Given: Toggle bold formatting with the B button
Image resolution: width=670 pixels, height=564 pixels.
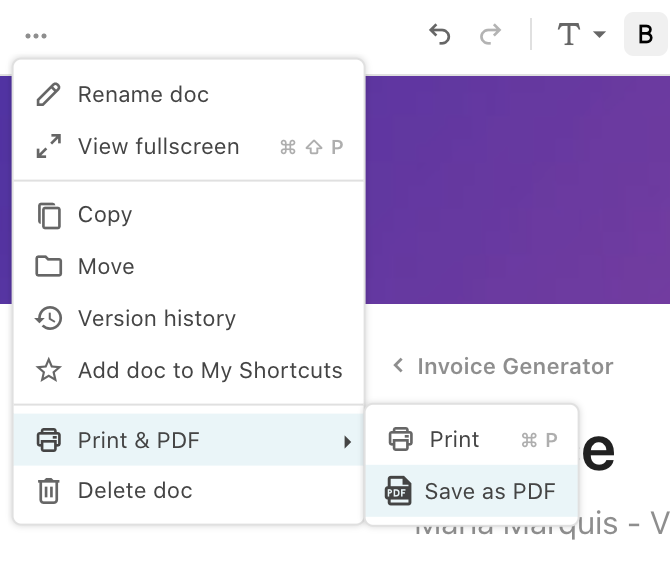Looking at the screenshot, I should [645, 34].
